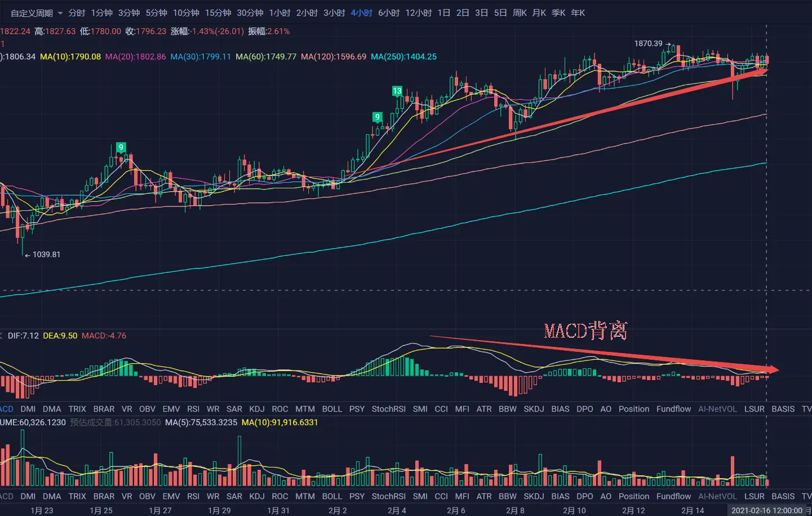Select DMA indicator in the bottom row

52,497
